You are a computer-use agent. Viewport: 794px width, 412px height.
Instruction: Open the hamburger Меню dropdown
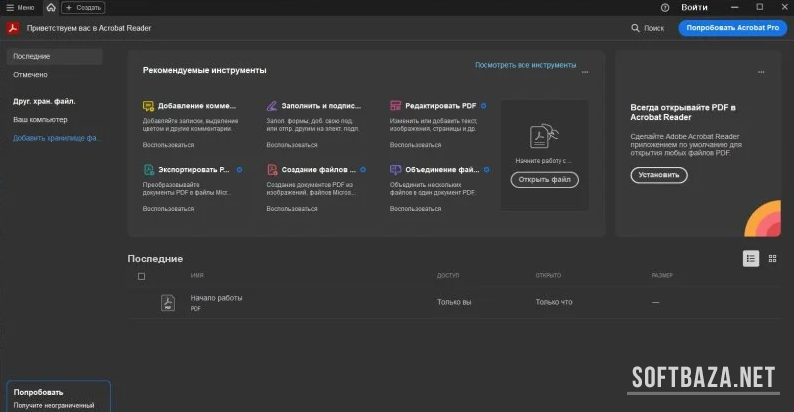point(19,7)
